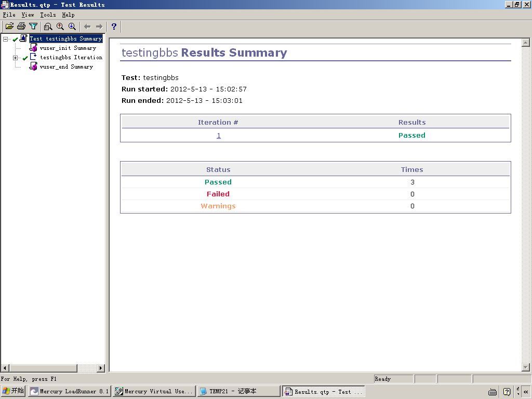Image resolution: width=532 pixels, height=399 pixels.
Task: Click results pane scroll up arrow
Action: point(526,43)
